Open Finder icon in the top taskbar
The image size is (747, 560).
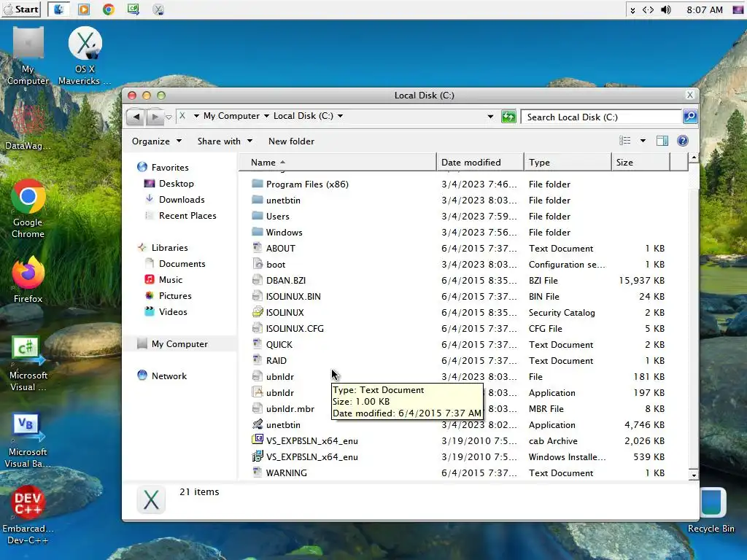tap(59, 9)
